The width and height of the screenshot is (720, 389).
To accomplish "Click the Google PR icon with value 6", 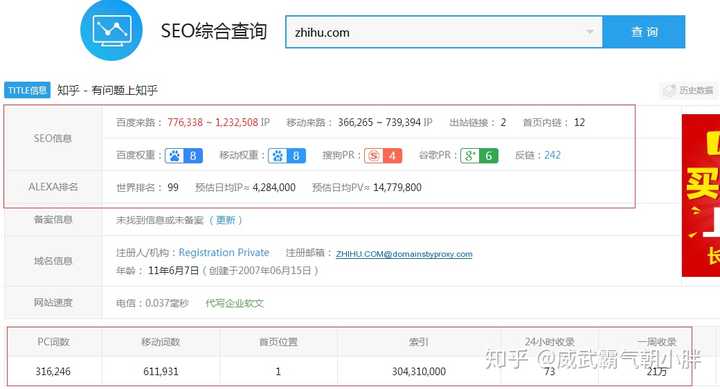I will (x=479, y=156).
